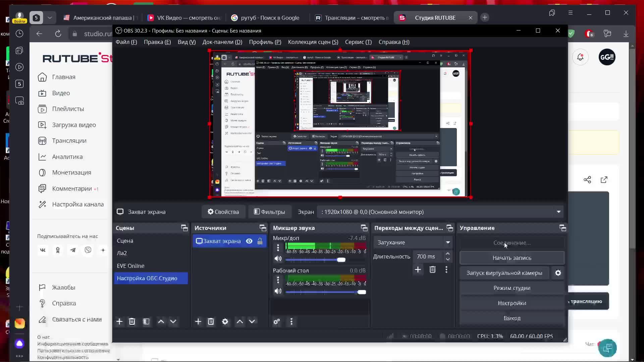Expand browser tab groups dropdown arrow

click(x=50, y=18)
